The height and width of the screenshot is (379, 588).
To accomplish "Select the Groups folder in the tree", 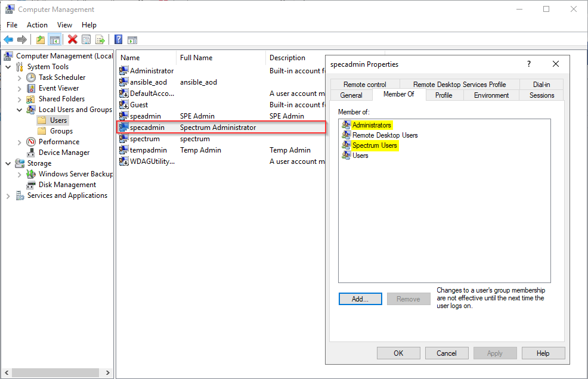I will point(61,131).
